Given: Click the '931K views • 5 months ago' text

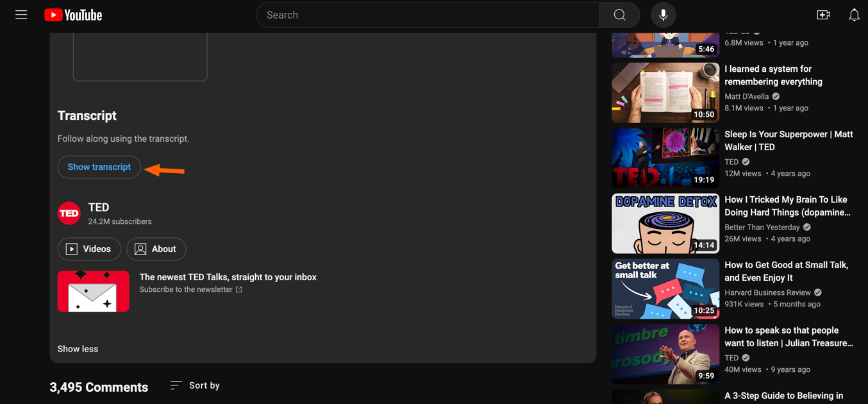Looking at the screenshot, I should pos(772,304).
